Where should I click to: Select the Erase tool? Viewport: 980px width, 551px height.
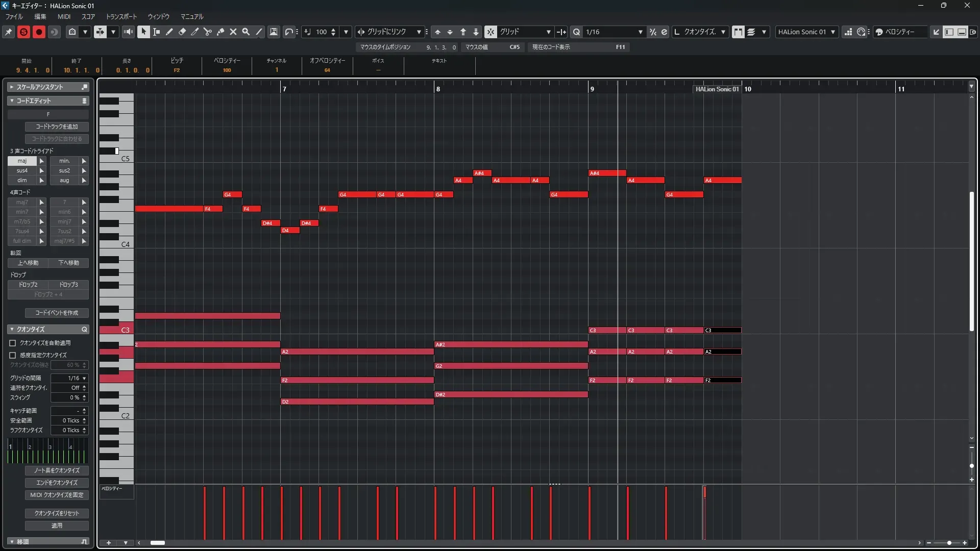tap(182, 32)
